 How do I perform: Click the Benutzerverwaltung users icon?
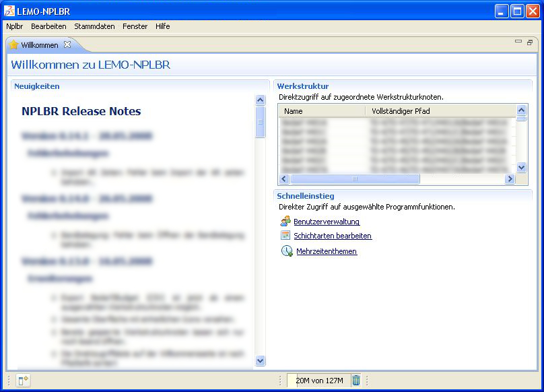(x=285, y=221)
